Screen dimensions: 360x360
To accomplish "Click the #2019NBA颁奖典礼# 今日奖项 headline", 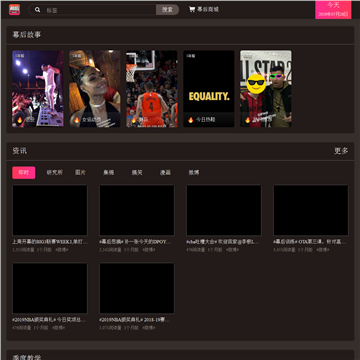I will tap(49, 320).
